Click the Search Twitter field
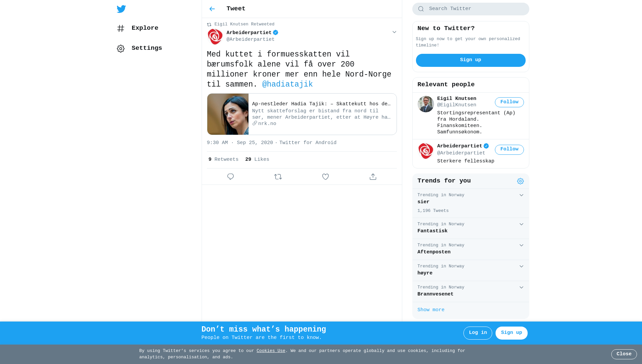642x364 pixels. click(x=470, y=9)
